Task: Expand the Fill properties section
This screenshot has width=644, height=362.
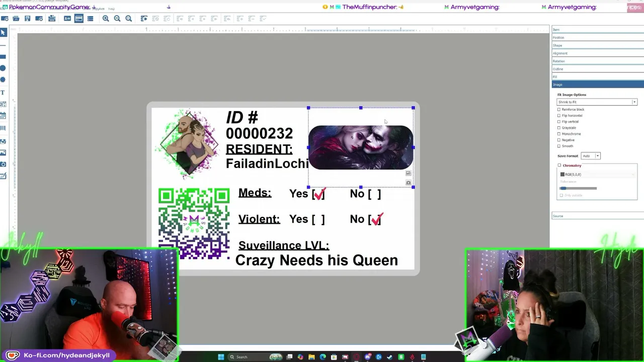Action: 598,77
